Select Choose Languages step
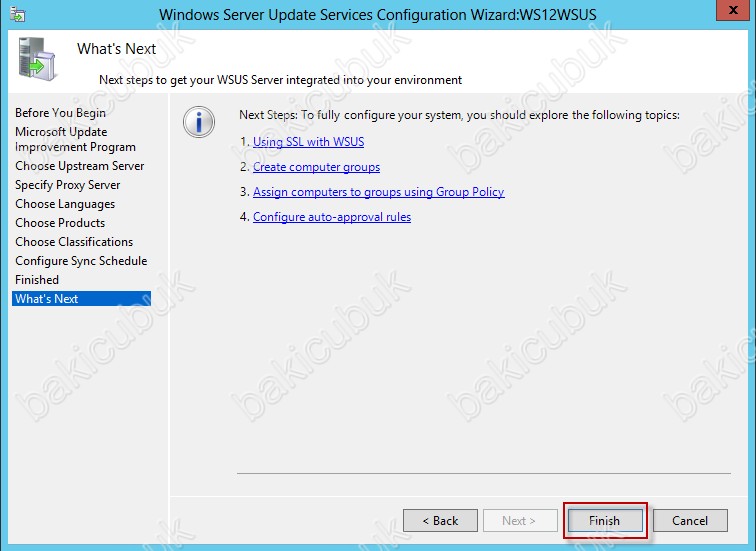This screenshot has width=756, height=551. (65, 204)
